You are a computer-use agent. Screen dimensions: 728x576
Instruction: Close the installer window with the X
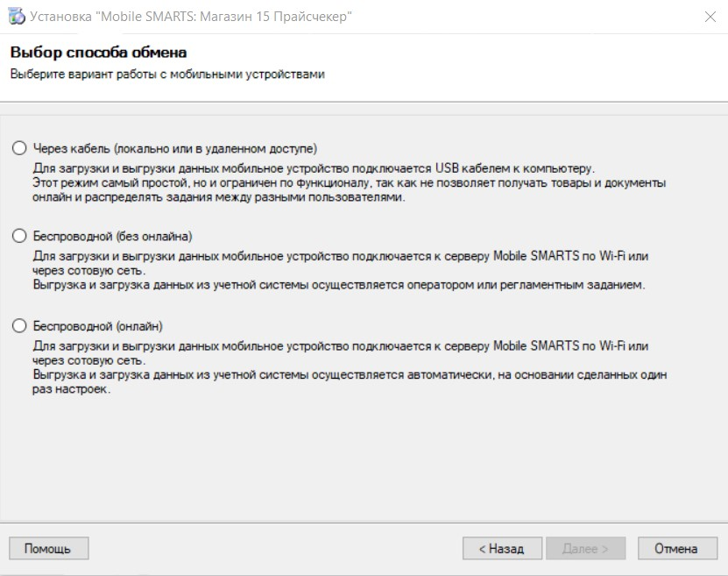pos(710,18)
